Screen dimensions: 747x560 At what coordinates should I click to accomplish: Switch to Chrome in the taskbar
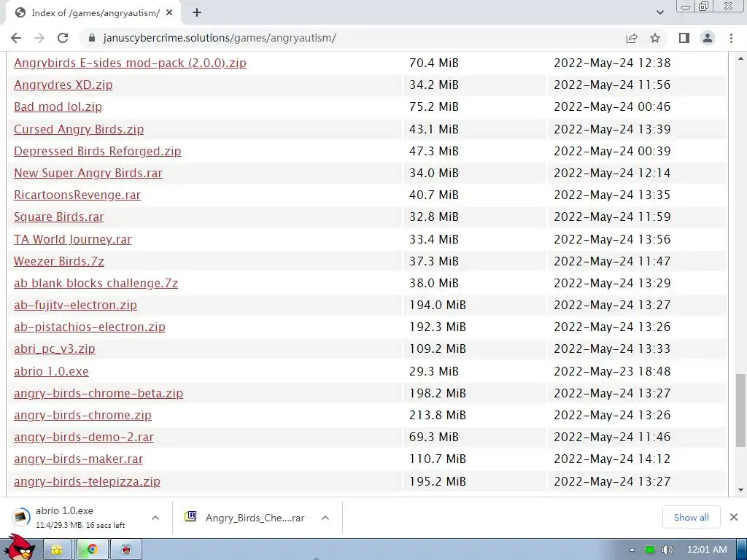pyautogui.click(x=93, y=550)
